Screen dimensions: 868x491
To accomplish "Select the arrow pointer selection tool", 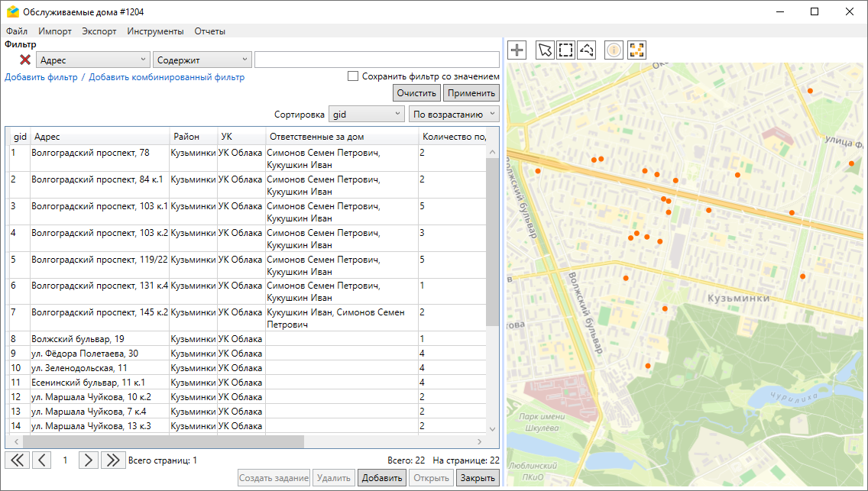I will click(x=545, y=50).
